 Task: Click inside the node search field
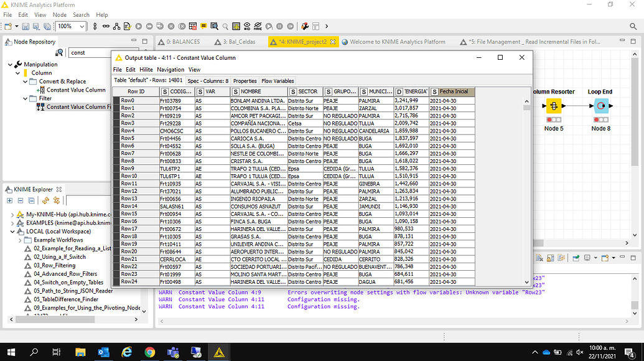tap(87, 52)
